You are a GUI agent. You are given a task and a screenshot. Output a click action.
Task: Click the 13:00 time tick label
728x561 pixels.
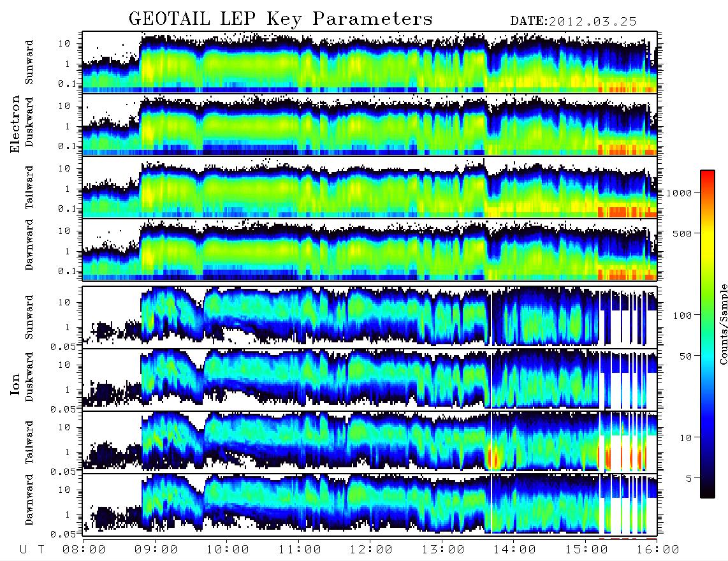pyautogui.click(x=444, y=550)
